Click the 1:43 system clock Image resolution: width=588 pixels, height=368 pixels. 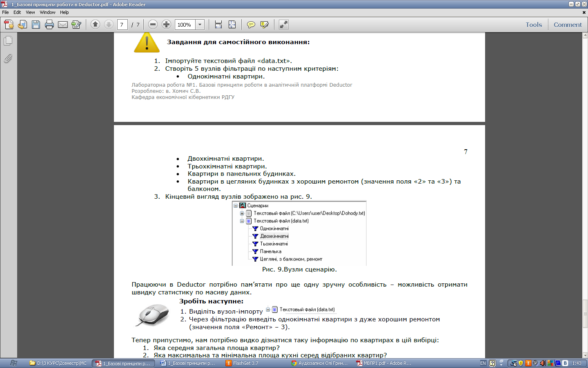click(x=577, y=363)
